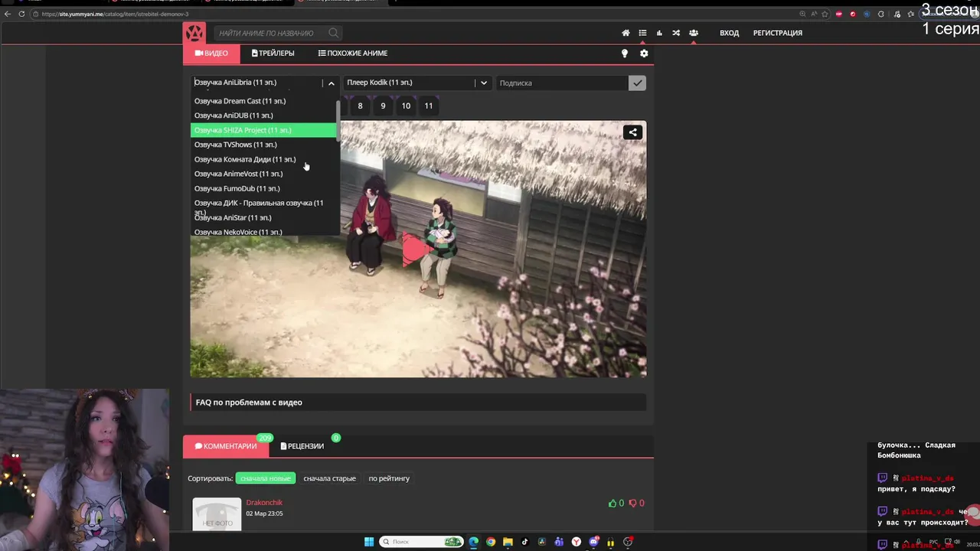
Task: Click the РЕГИСТРАЦИЯ link
Action: pyautogui.click(x=777, y=33)
